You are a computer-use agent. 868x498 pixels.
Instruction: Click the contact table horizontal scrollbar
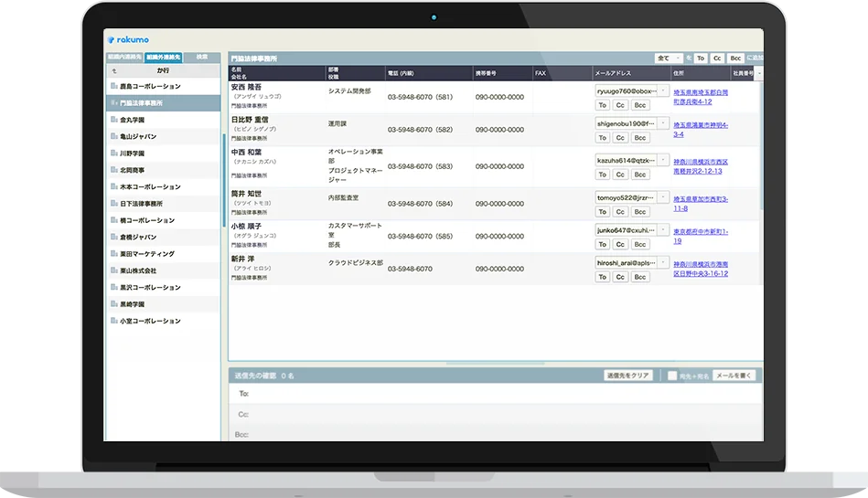496,364
